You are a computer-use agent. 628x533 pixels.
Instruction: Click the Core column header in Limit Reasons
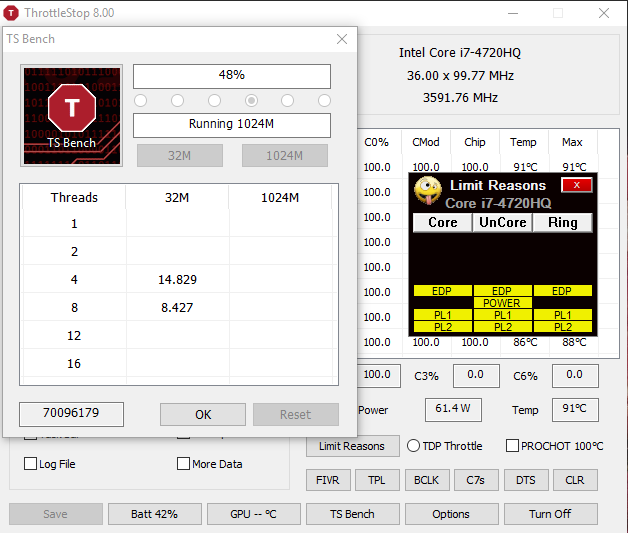coord(443,223)
